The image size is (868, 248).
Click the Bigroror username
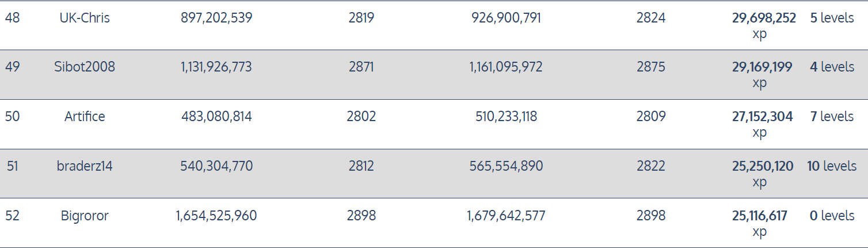pos(85,216)
